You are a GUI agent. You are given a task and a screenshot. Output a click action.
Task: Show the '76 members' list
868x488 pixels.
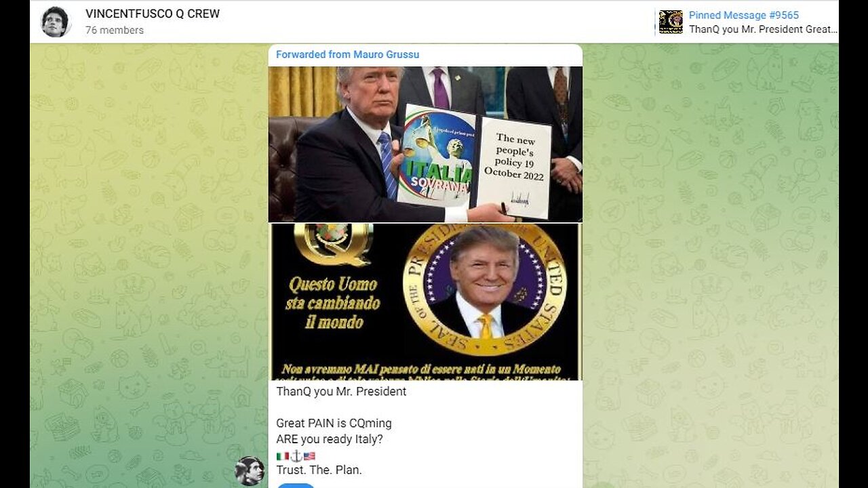point(115,30)
